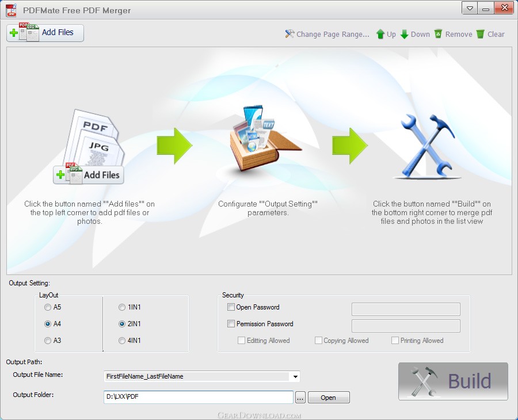Click the wrench and hammer Build illustration
Viewport: 518px width, 420px height.
(428, 146)
